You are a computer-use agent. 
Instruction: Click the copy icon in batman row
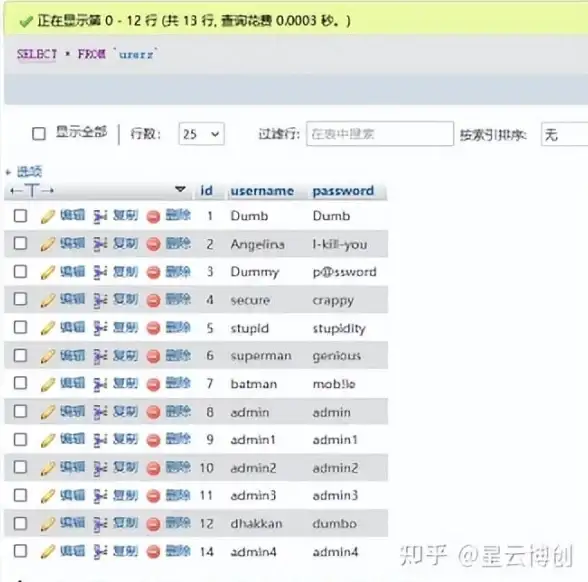coord(100,384)
